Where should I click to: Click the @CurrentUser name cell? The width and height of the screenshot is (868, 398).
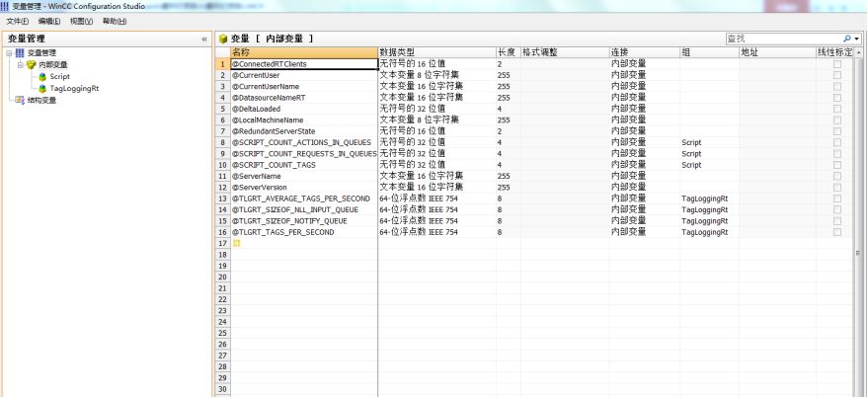click(x=304, y=75)
